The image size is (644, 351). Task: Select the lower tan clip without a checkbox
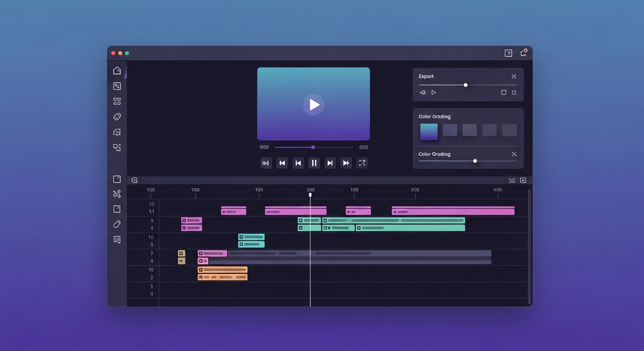pyautogui.click(x=182, y=261)
